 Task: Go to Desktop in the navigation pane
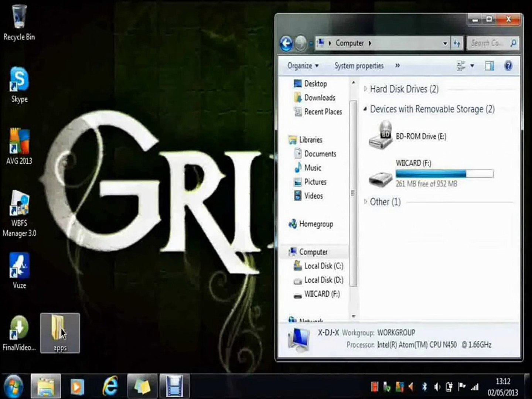(310, 83)
